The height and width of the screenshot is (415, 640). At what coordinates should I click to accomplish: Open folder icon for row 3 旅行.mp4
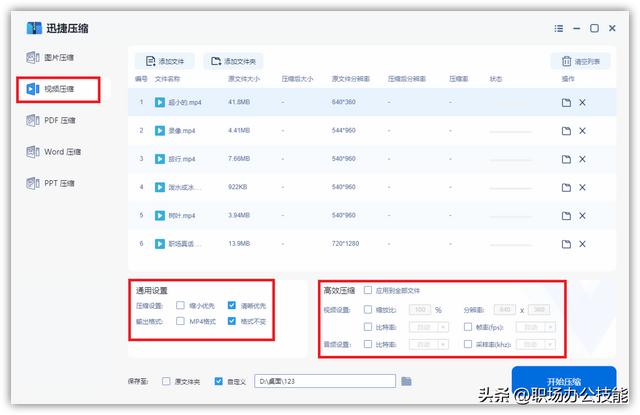click(x=566, y=159)
